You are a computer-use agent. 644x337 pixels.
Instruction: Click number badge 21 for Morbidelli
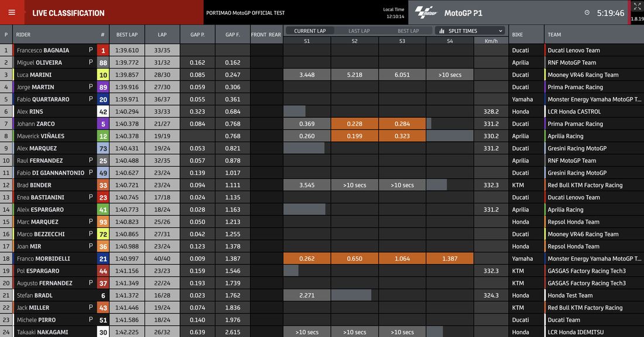click(x=102, y=258)
